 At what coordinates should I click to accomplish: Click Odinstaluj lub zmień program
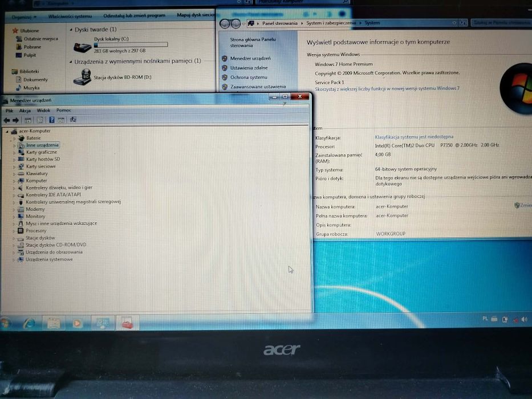(x=135, y=15)
